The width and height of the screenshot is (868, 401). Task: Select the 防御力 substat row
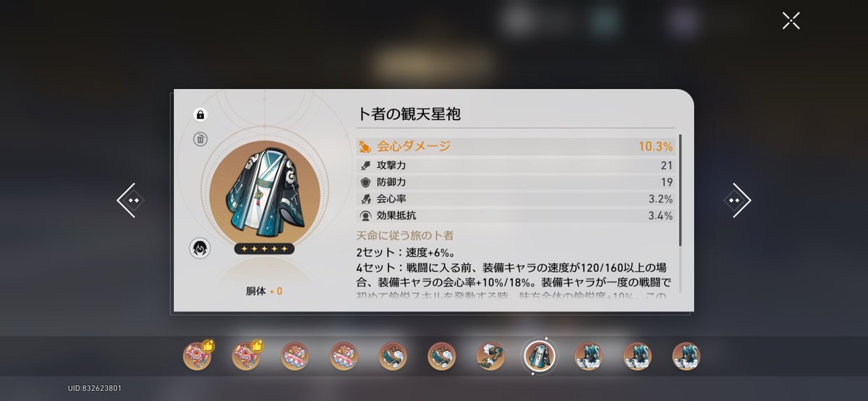pos(516,182)
